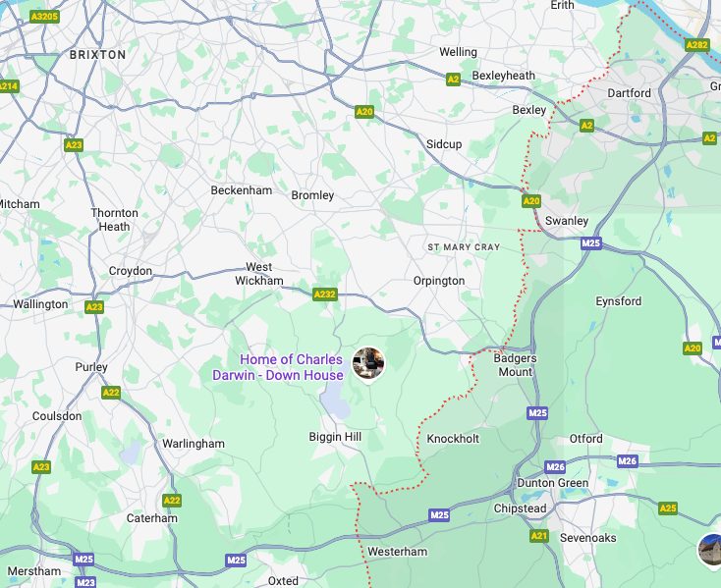Select the ST MARY CRAY label
This screenshot has width=721, height=588.
click(x=464, y=247)
